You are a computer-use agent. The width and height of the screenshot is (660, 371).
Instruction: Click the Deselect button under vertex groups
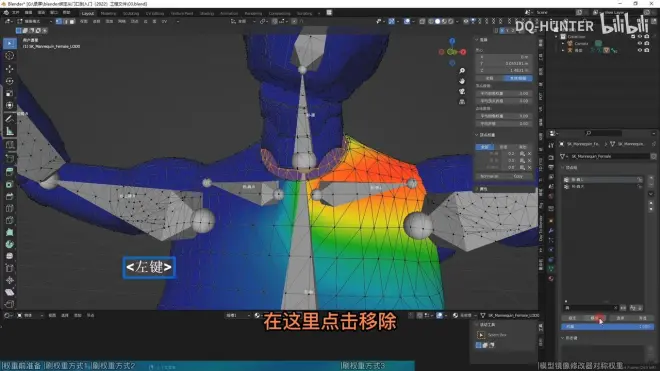643,318
